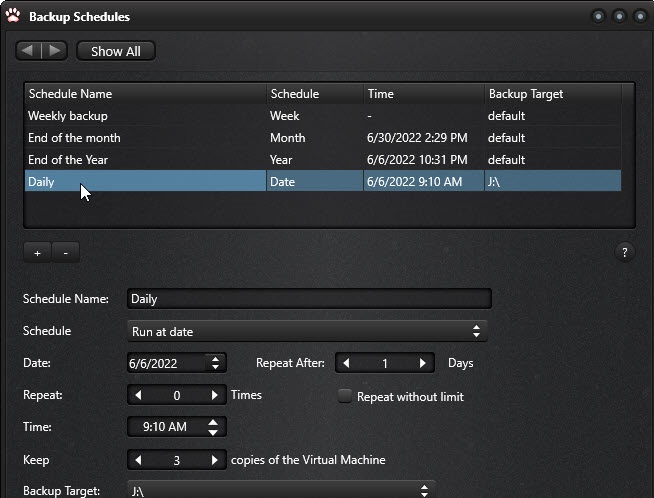
Task: Go forward with the right navigation arrow
Action: coord(54,51)
